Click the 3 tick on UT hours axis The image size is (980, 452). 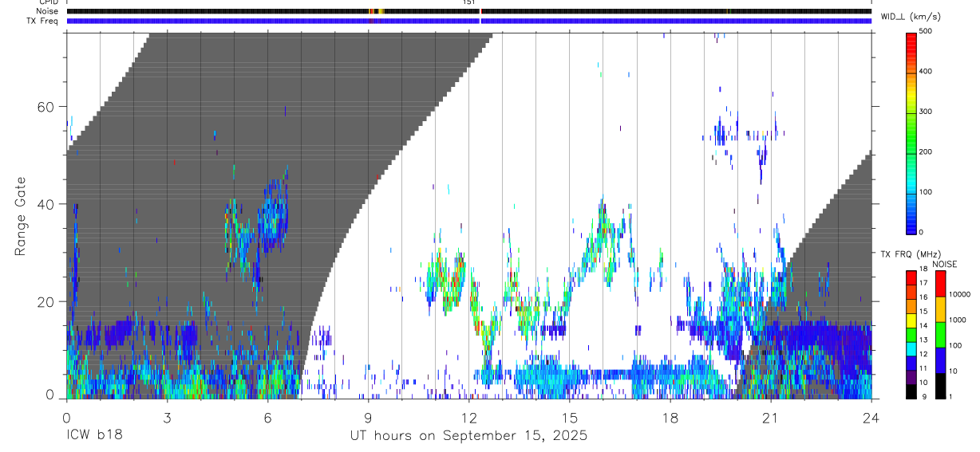pos(167,417)
